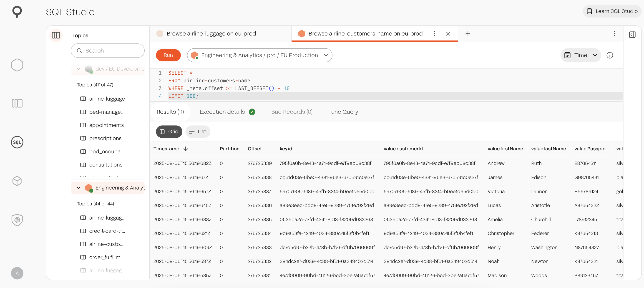Open EU Production environment dropdown
The height and width of the screenshot is (288, 644).
[259, 55]
